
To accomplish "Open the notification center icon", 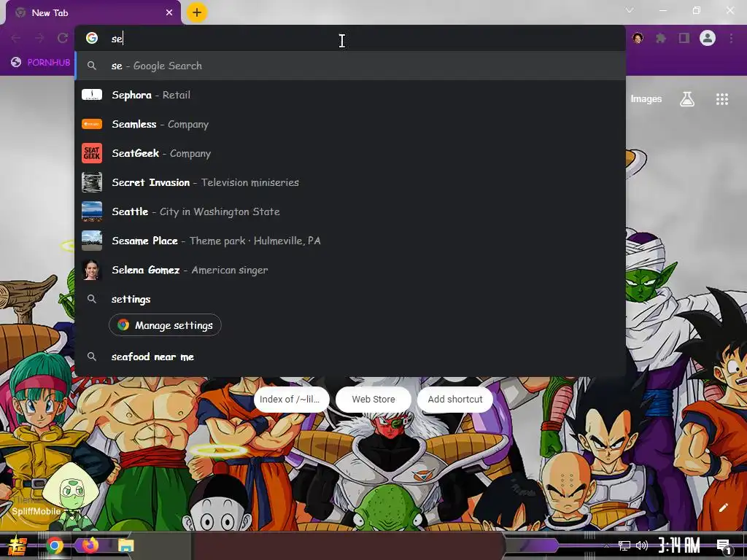I will pos(724,546).
